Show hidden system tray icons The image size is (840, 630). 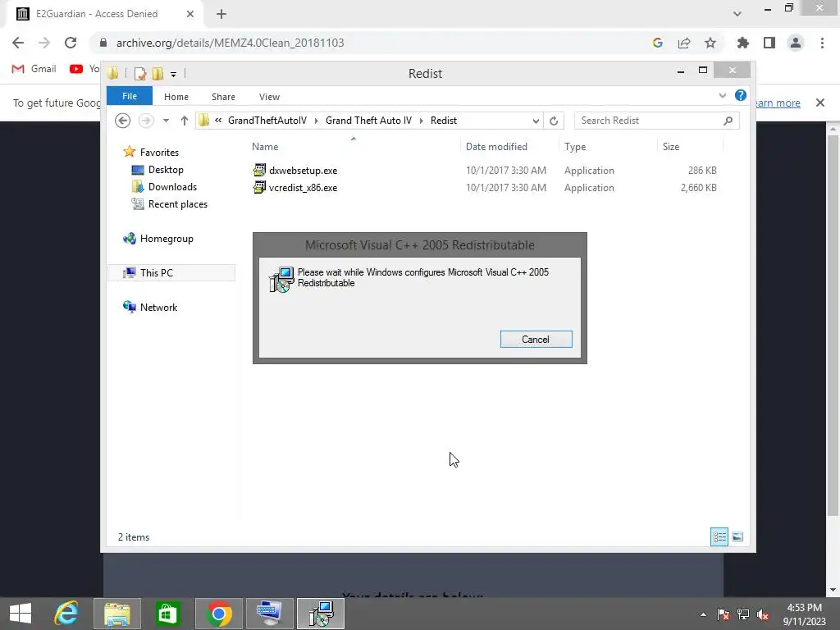703,614
